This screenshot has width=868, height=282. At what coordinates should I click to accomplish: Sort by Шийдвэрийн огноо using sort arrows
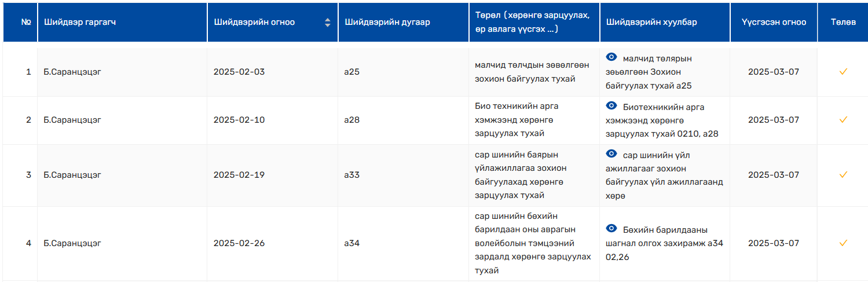(x=328, y=23)
